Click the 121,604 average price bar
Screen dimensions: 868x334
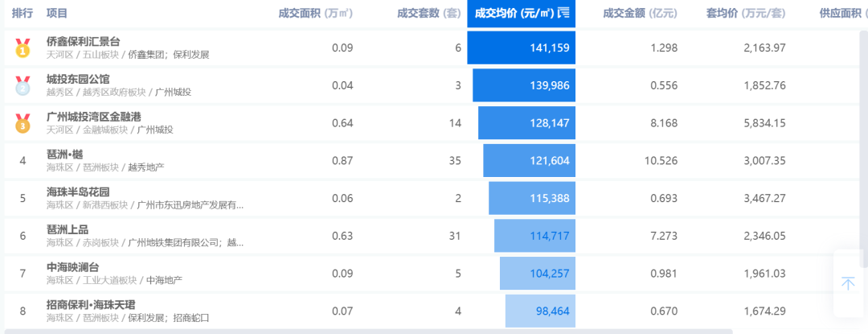[x=529, y=161]
